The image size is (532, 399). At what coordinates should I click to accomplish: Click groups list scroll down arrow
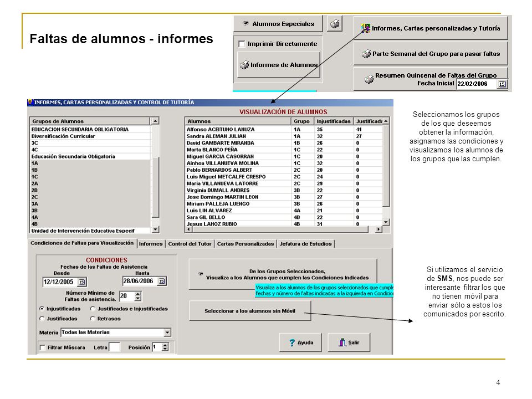click(x=155, y=229)
